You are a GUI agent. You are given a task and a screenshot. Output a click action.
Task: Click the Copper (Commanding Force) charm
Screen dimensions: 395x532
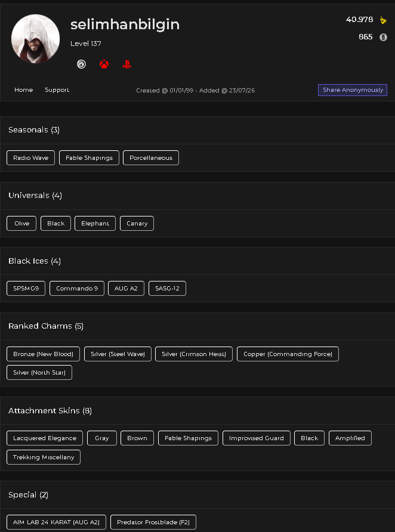coord(288,354)
